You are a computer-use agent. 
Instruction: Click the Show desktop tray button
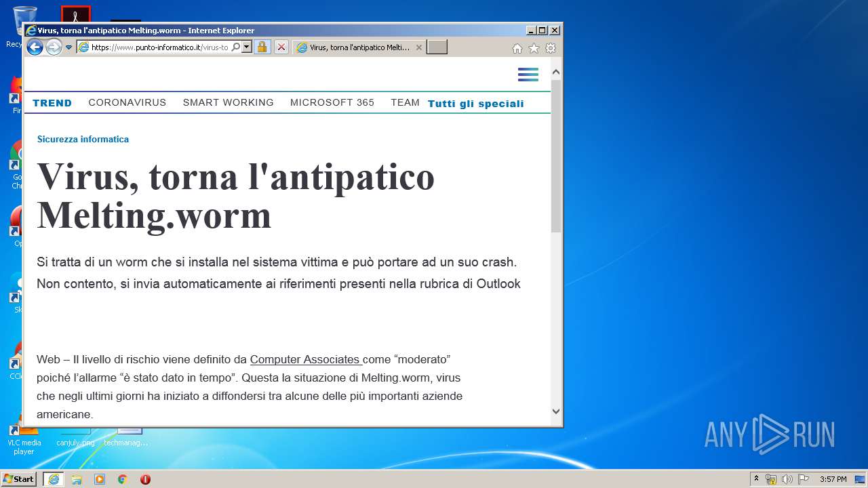(861, 479)
